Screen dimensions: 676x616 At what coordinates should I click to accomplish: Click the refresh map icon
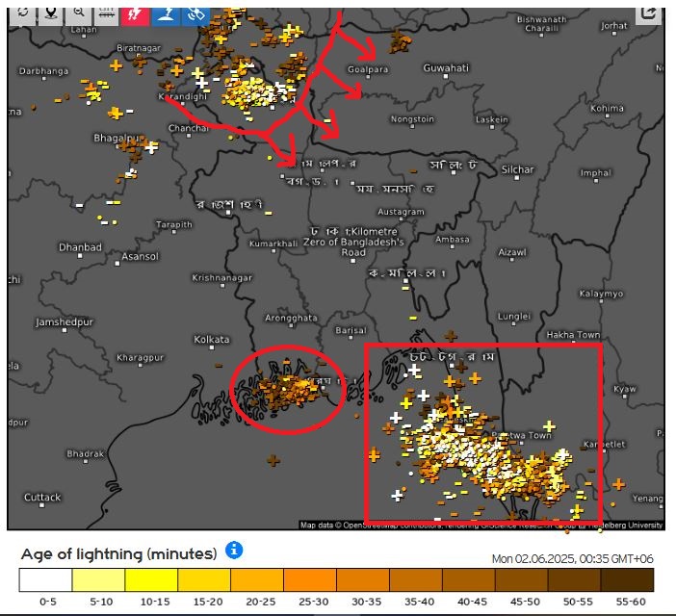pyautogui.click(x=21, y=14)
